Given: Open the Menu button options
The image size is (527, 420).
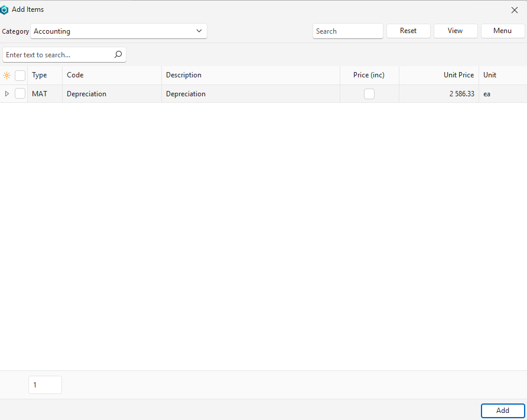Looking at the screenshot, I should (502, 31).
